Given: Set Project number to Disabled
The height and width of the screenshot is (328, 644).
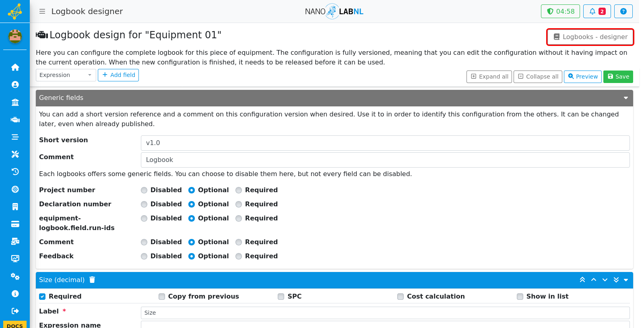Looking at the screenshot, I should point(144,190).
